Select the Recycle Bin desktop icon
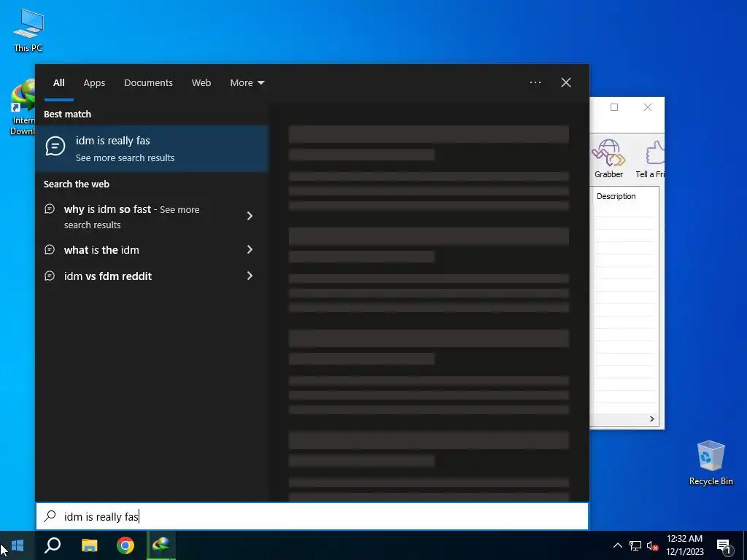The image size is (747, 560). (711, 463)
